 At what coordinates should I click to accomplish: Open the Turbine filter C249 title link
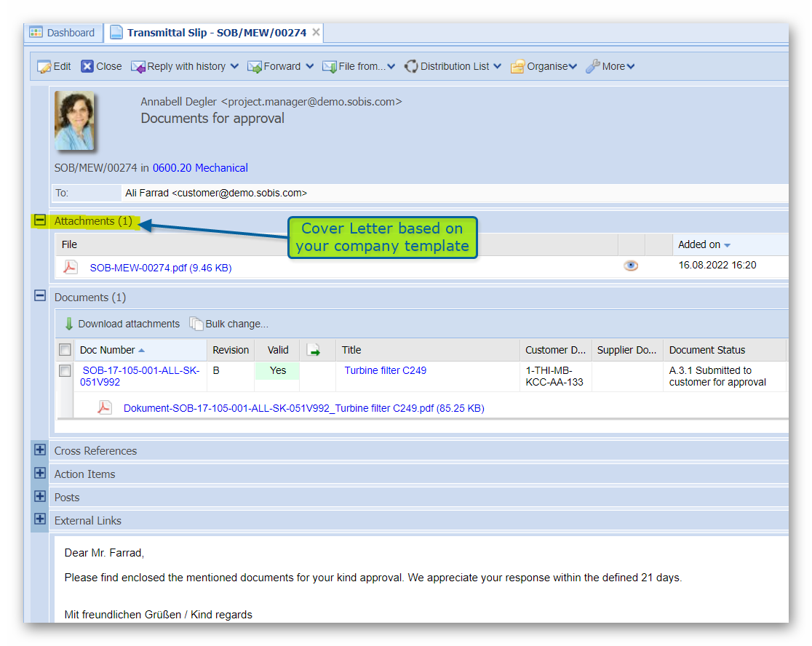tap(385, 370)
